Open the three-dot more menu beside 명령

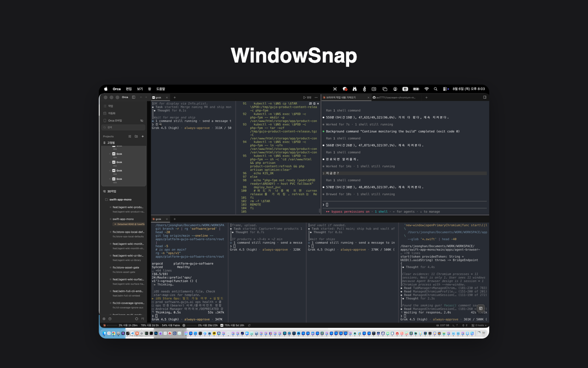pyautogui.click(x=316, y=98)
